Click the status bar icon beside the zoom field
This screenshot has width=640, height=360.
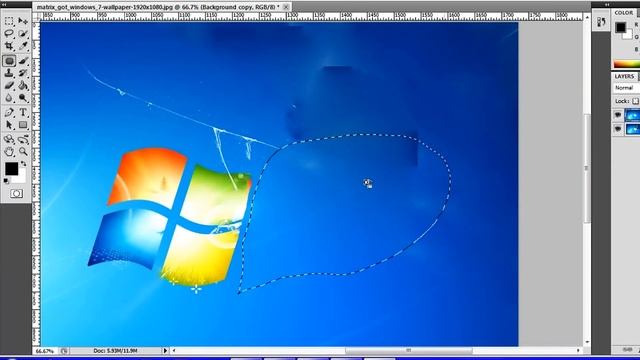click(64, 351)
